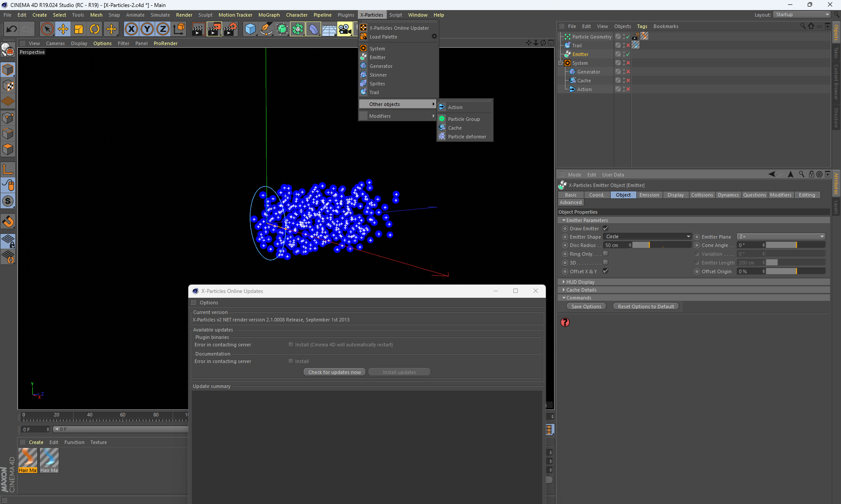This screenshot has width=841, height=504.
Task: Select the Move tool in toolbar
Action: coord(63,29)
